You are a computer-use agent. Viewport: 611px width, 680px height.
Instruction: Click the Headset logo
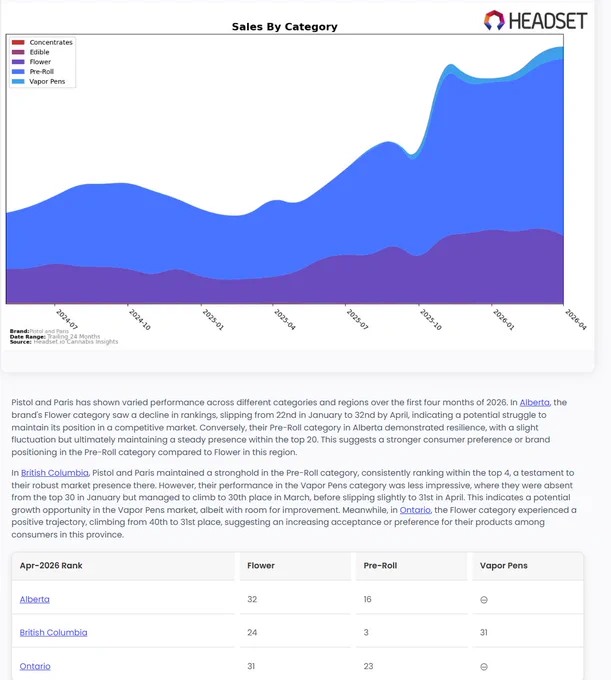point(535,20)
